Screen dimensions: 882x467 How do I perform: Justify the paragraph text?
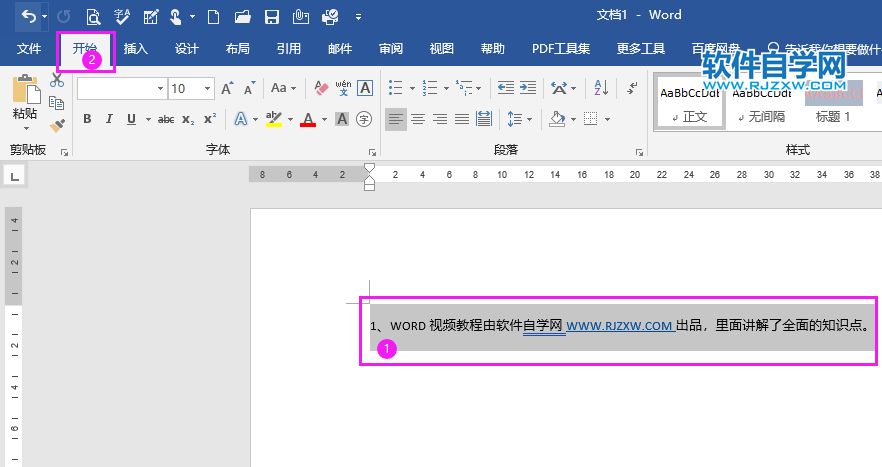[x=462, y=119]
